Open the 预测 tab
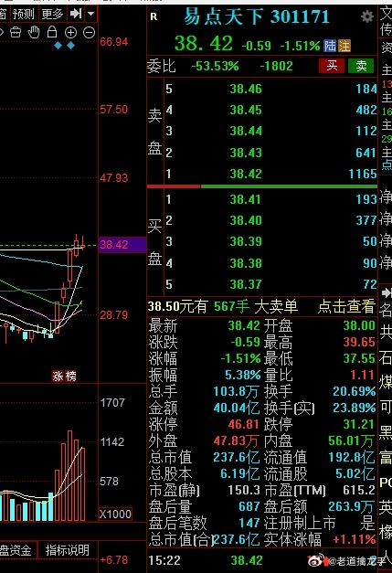This screenshot has width=392, height=573. coord(23,14)
